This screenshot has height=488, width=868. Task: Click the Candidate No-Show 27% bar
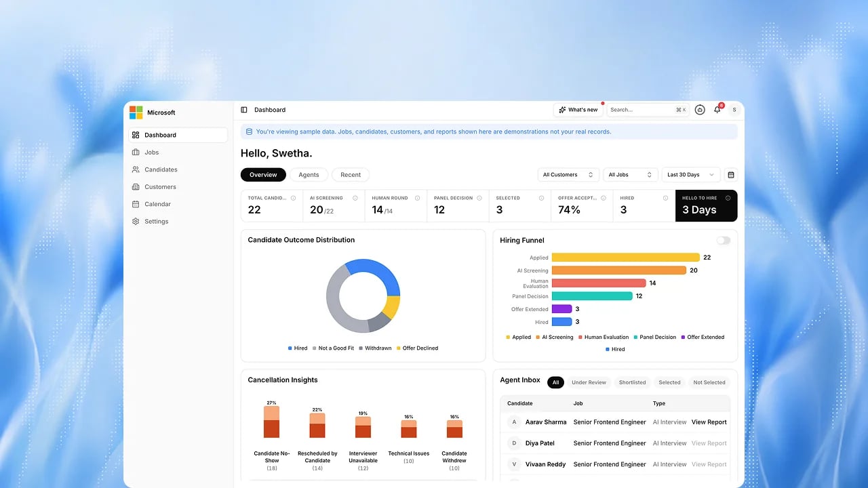tap(271, 422)
